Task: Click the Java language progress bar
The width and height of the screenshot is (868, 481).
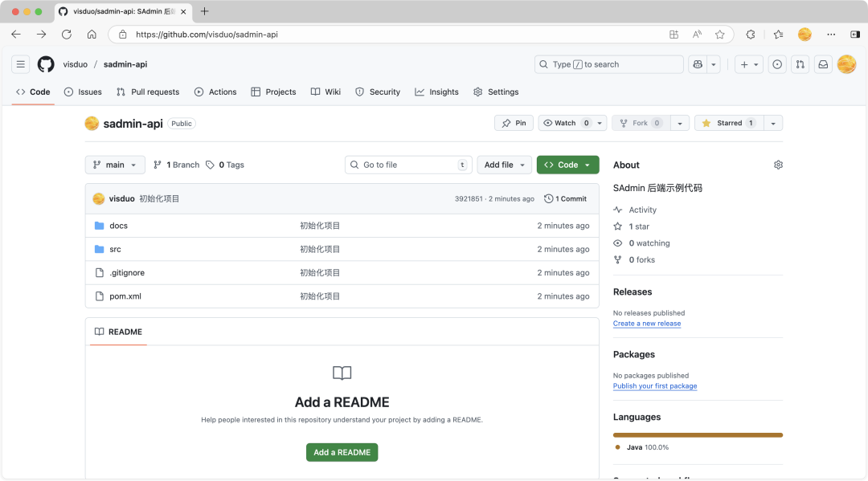Action: coord(698,435)
